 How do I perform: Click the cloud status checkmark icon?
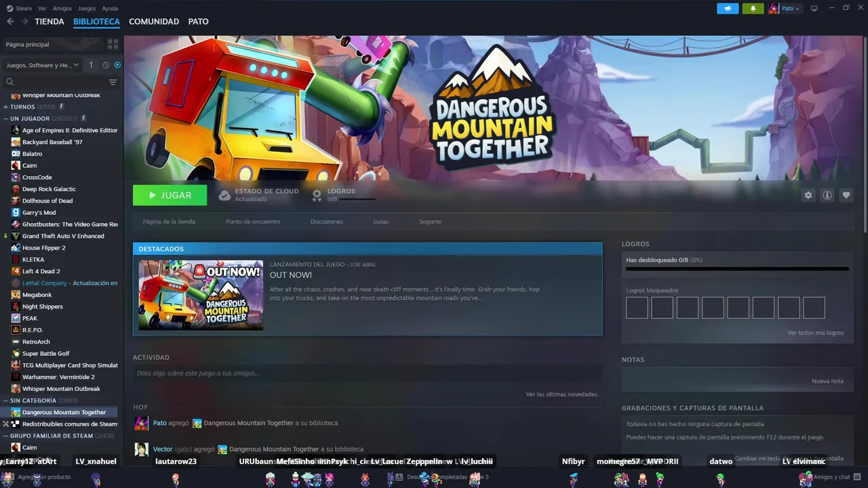(224, 195)
